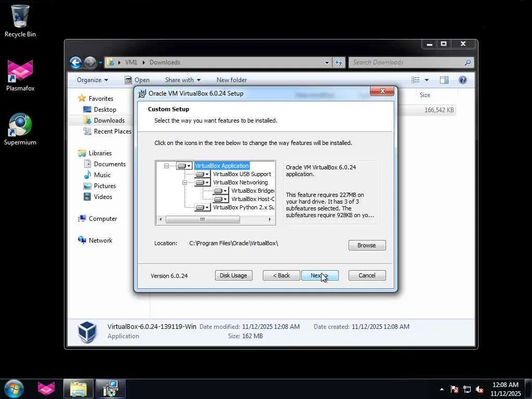Click the network tray icon
Viewport: 532px width, 399px height.
point(467,389)
